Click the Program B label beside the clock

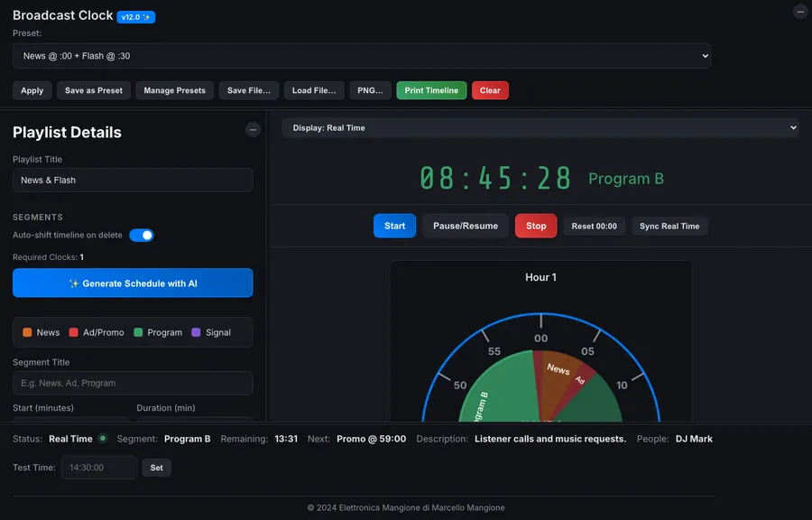pos(626,179)
